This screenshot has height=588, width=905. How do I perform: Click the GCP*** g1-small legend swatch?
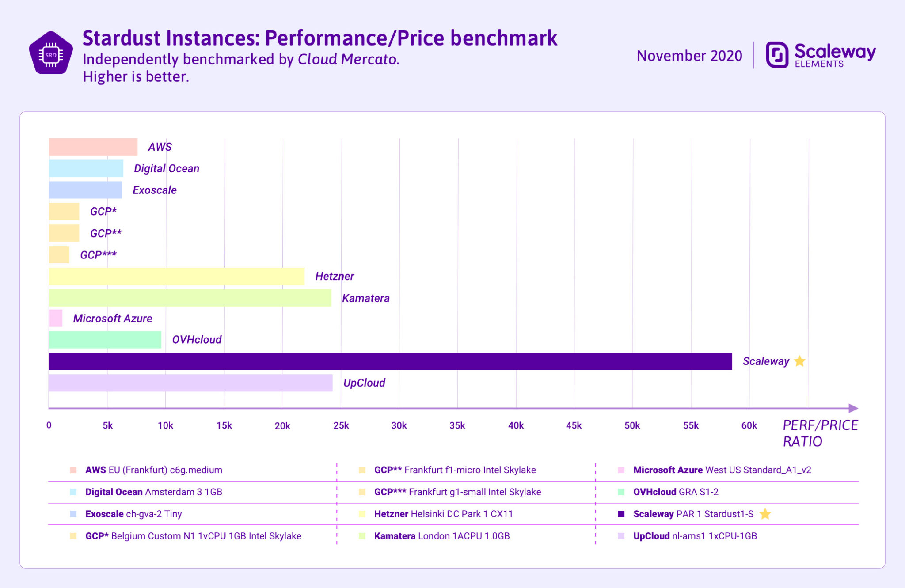pyautogui.click(x=362, y=492)
